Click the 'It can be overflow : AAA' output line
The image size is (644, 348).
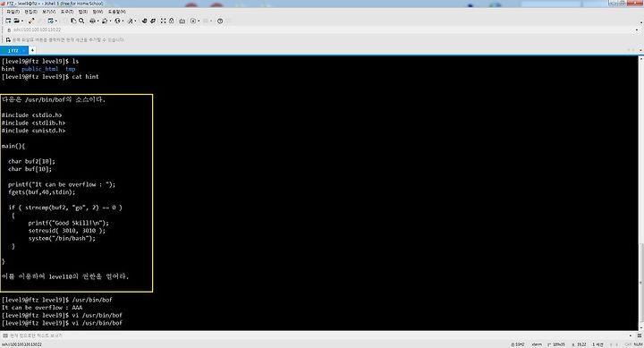[42, 308]
